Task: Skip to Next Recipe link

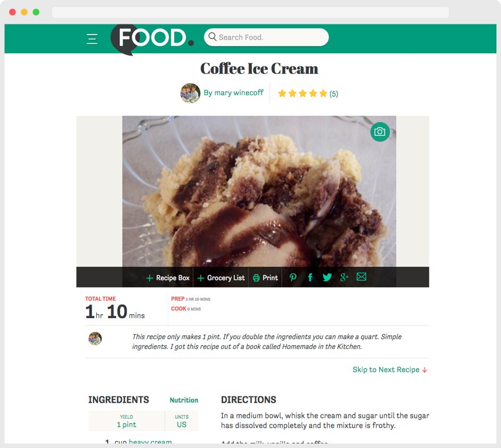Action: click(x=390, y=370)
